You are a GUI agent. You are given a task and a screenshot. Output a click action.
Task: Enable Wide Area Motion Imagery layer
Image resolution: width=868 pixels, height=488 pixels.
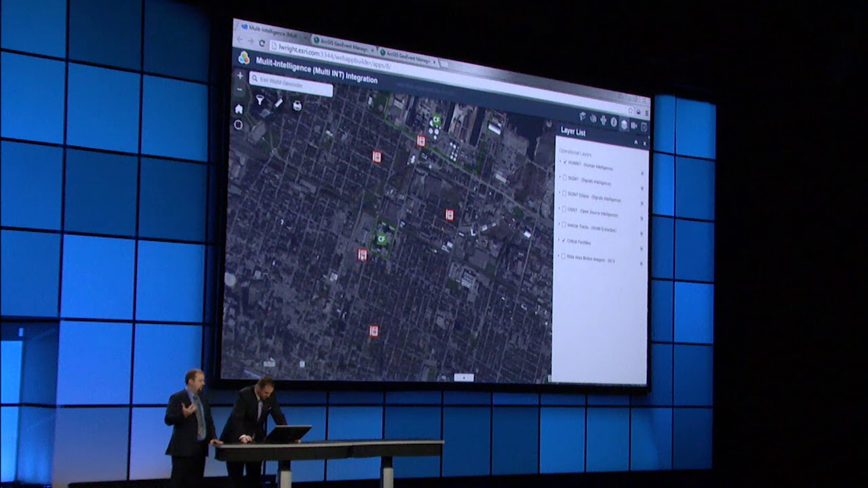point(564,256)
